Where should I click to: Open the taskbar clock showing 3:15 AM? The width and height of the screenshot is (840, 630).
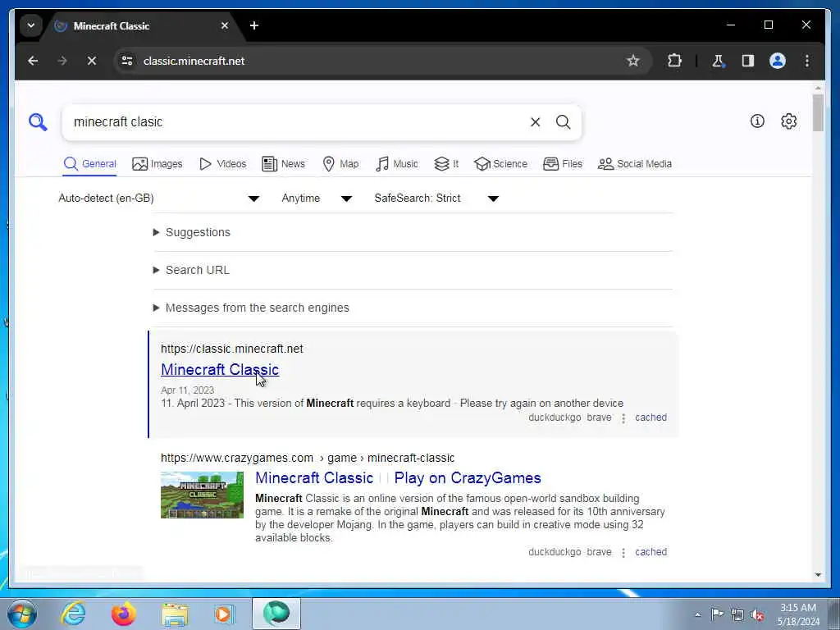pyautogui.click(x=798, y=614)
